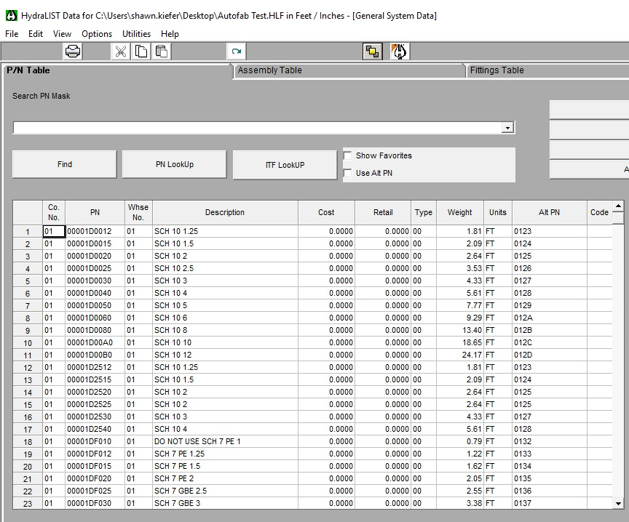The image size is (629, 522).
Task: Click PN cell 00001DF010
Action: (95, 441)
